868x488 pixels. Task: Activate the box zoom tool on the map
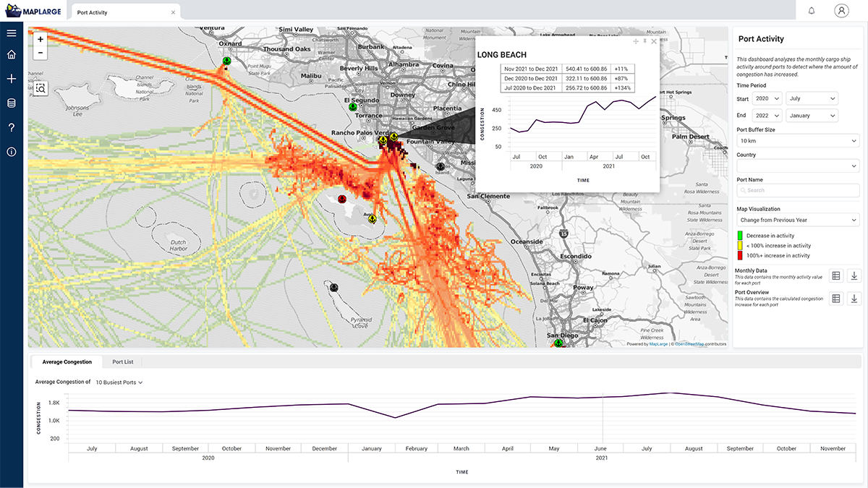41,87
